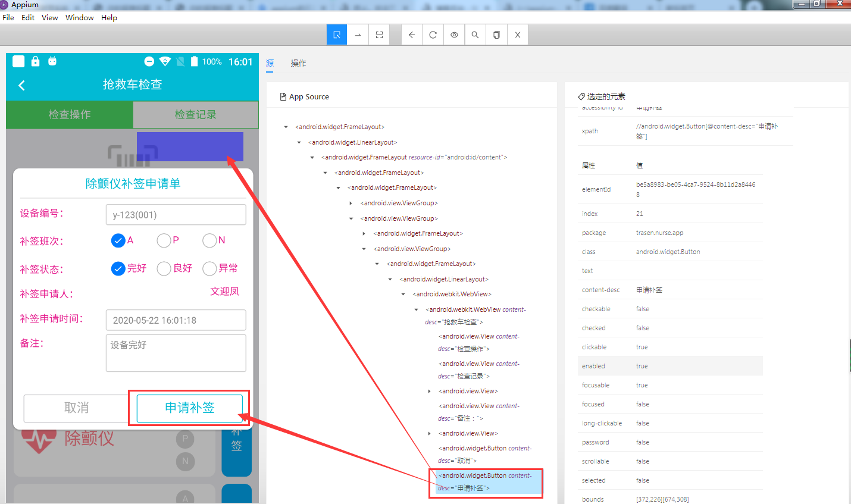851x504 pixels.
Task: Open the View menu
Action: [x=50, y=18]
